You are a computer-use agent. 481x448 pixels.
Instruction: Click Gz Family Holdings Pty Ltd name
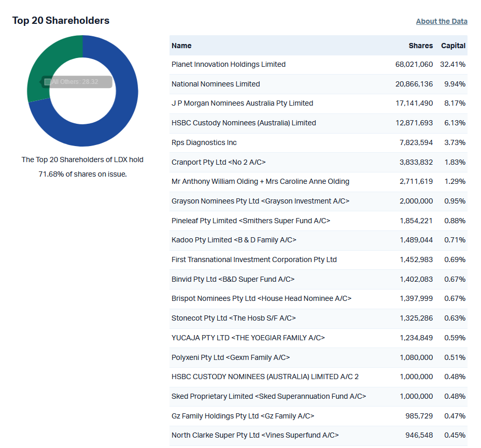pos(243,416)
